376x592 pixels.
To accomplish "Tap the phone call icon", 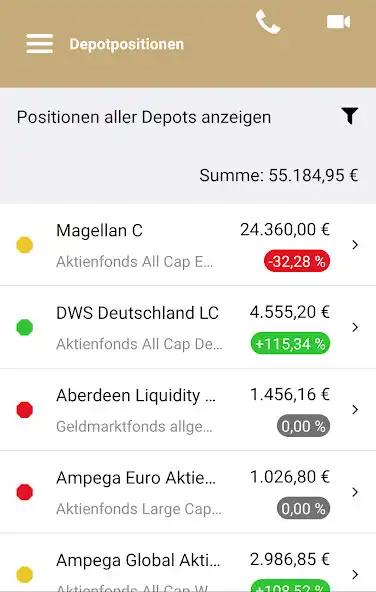I will (x=268, y=22).
